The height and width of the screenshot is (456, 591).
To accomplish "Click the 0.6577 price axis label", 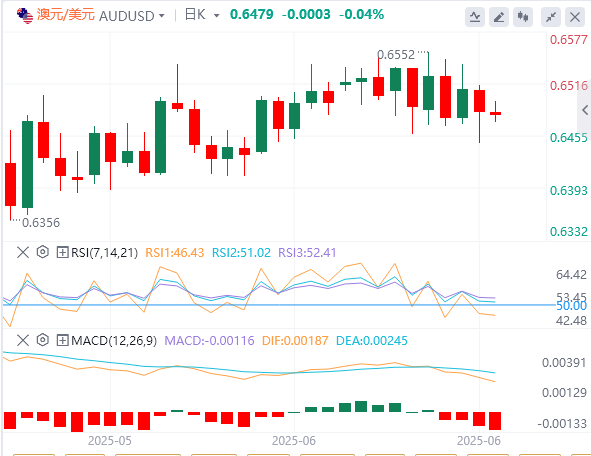I will coord(568,40).
